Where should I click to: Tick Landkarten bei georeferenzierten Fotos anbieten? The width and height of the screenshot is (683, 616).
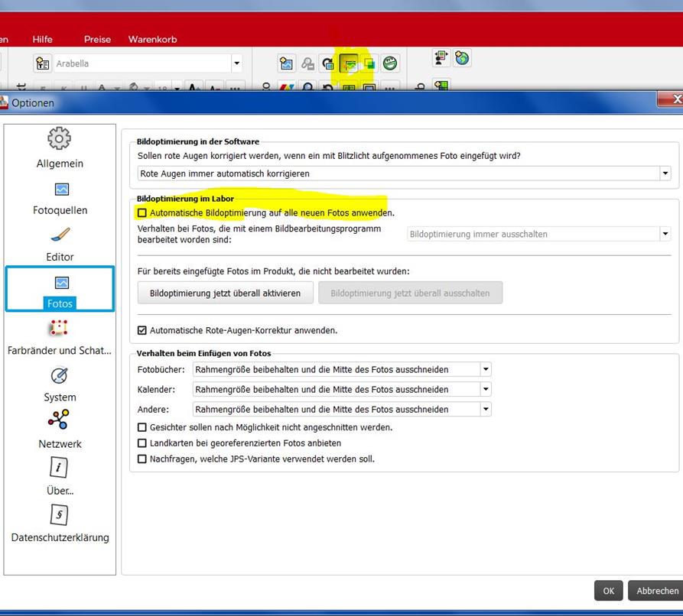pyautogui.click(x=142, y=443)
